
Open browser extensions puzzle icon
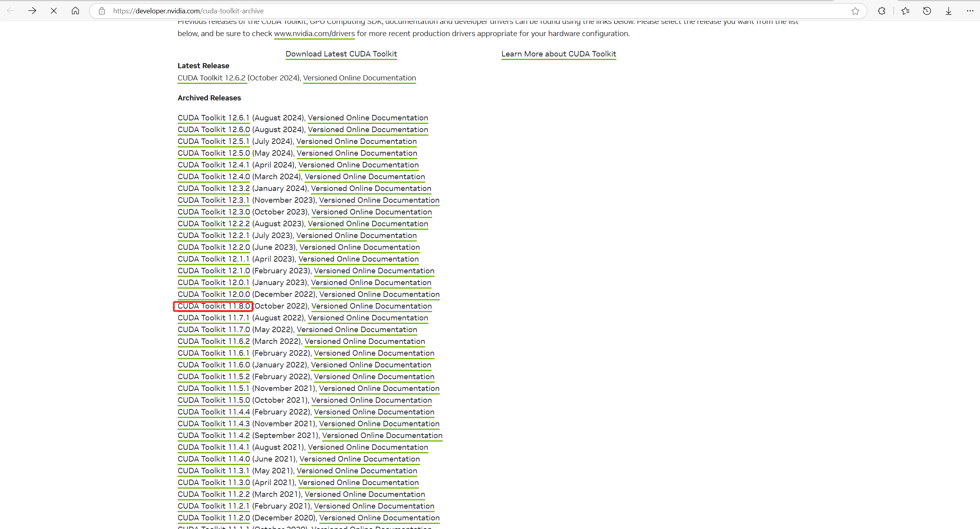coord(881,11)
